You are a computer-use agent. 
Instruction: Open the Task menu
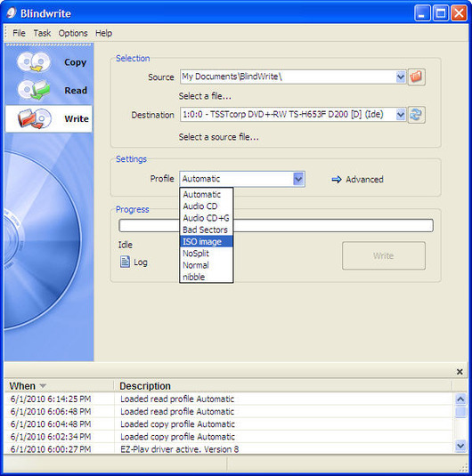pos(42,33)
